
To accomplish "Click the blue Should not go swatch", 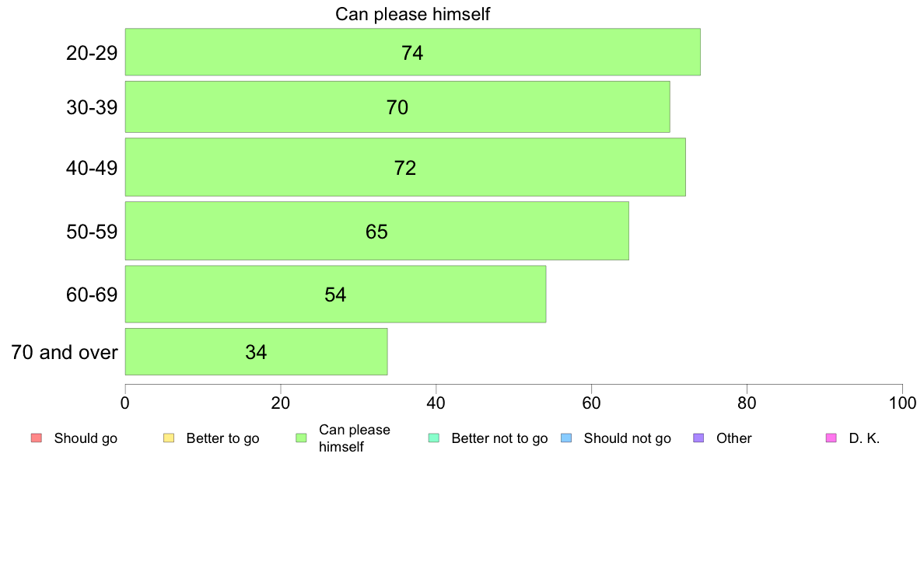I will [x=566, y=438].
